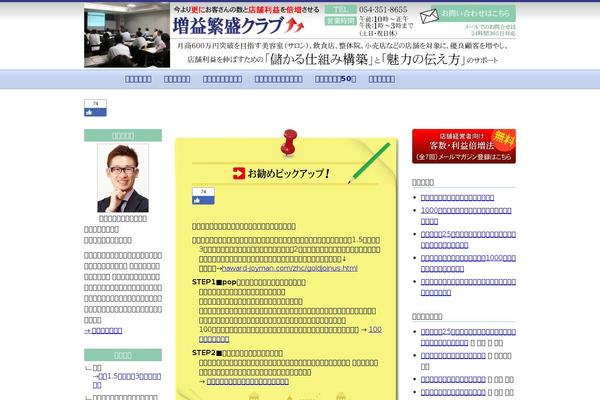Click the red arrow icon beside お勧めピックアップ
Screen dimensions: 600x400
tap(239, 173)
